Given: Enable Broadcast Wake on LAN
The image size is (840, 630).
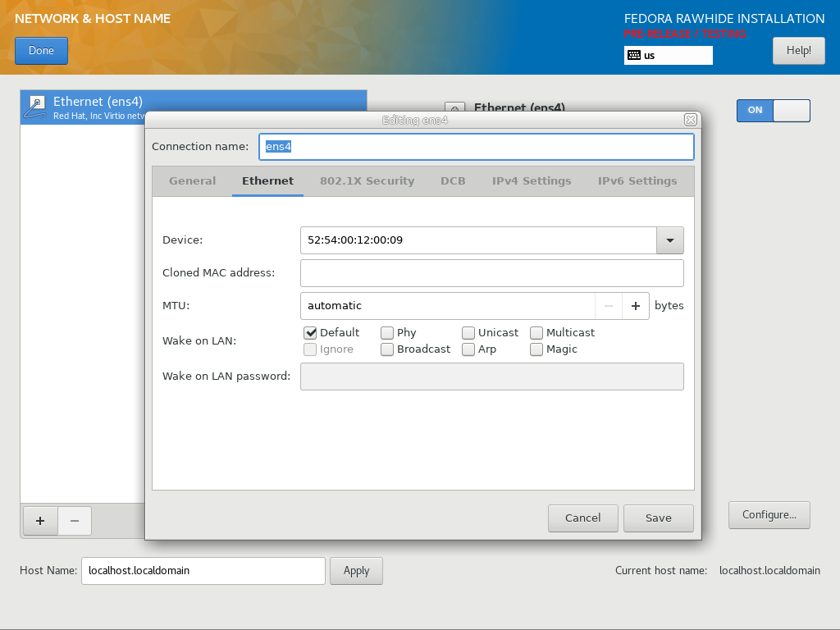Looking at the screenshot, I should coord(387,349).
